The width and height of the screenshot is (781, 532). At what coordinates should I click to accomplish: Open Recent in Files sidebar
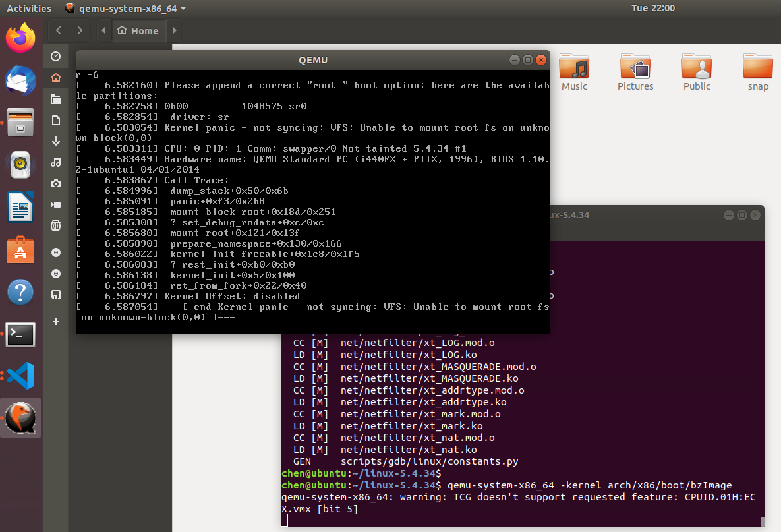56,56
